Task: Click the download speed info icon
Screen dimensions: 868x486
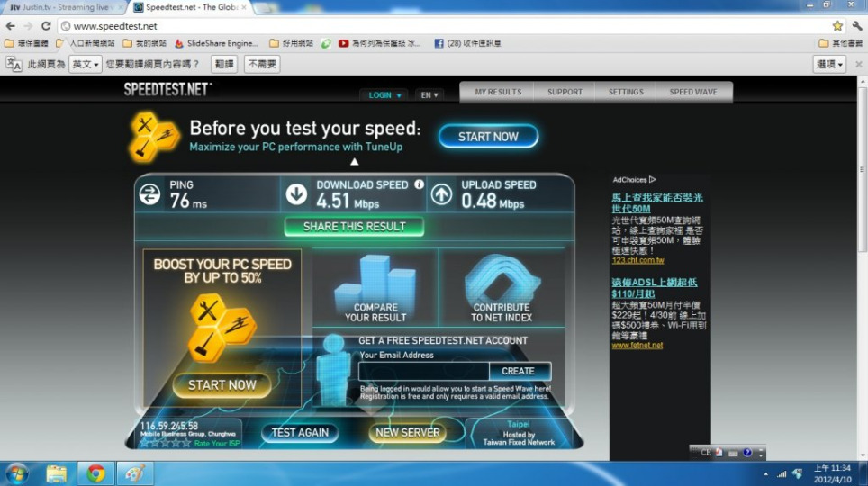Action: [419, 184]
